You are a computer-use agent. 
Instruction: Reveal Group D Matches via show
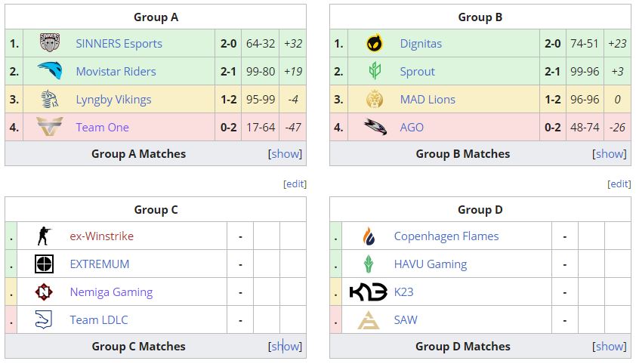(x=610, y=347)
